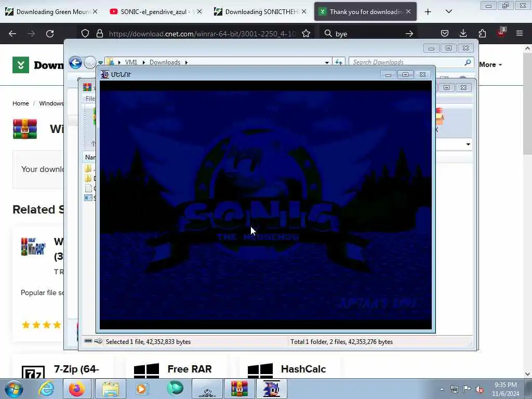Click 'Selected 1 file, 42,352,833 bytes' status
Viewport: 532px width, 399px height.
click(148, 342)
